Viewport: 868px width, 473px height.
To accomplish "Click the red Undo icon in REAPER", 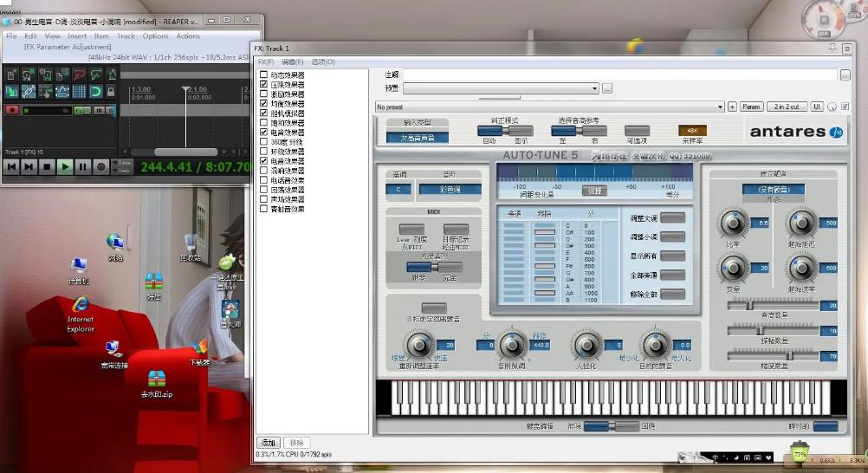I will 79,75.
